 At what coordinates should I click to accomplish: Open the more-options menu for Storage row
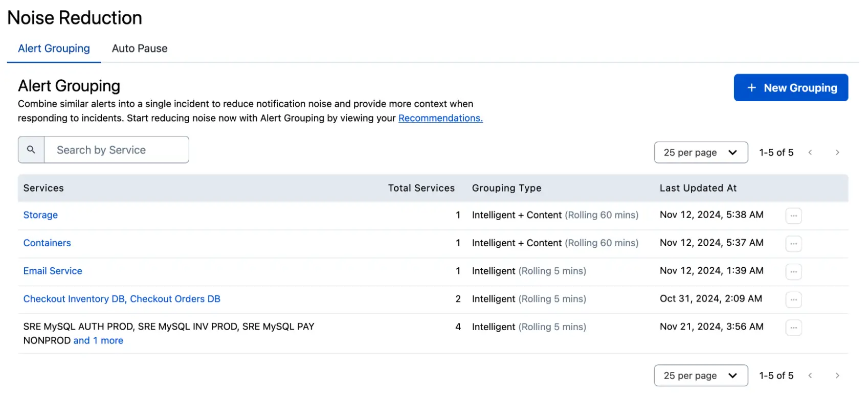[x=793, y=216]
